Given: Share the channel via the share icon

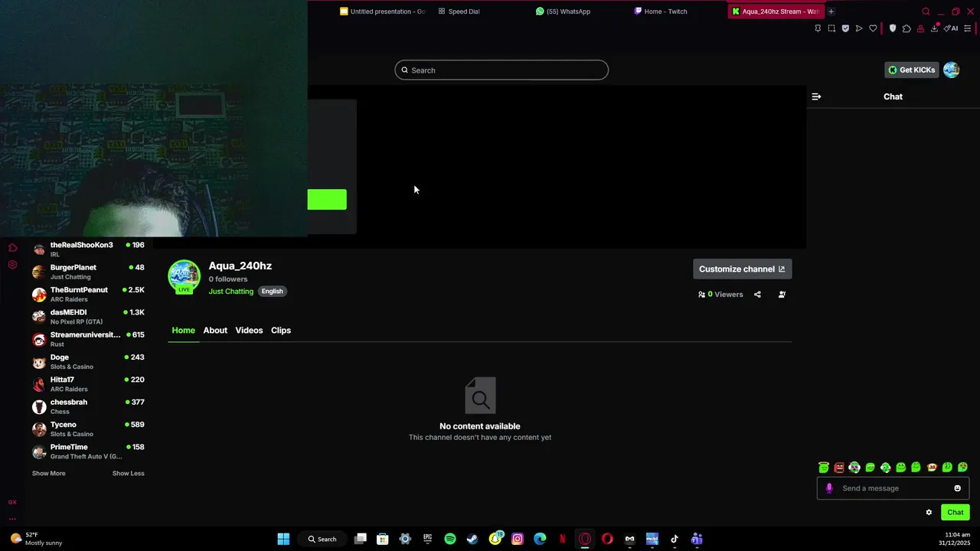Looking at the screenshot, I should point(757,294).
